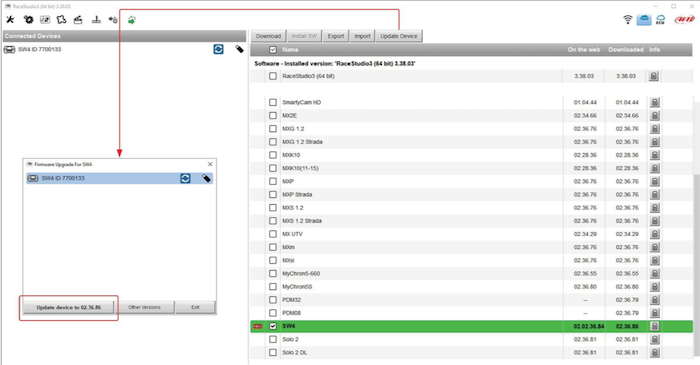Open the info icon for RaceStudio3 (64 bit) row

tap(654, 76)
